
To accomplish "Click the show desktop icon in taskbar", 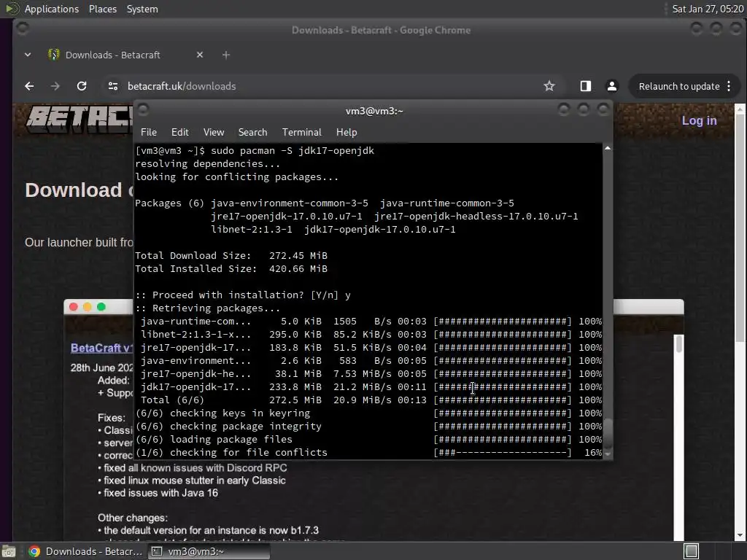I will [x=9, y=551].
